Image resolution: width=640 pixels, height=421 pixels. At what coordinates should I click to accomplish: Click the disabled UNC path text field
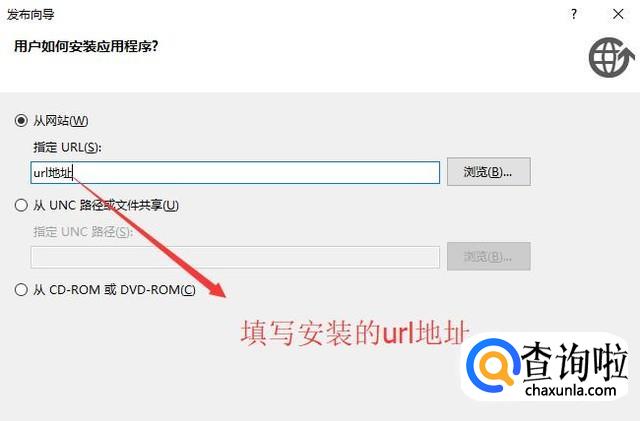pos(235,257)
